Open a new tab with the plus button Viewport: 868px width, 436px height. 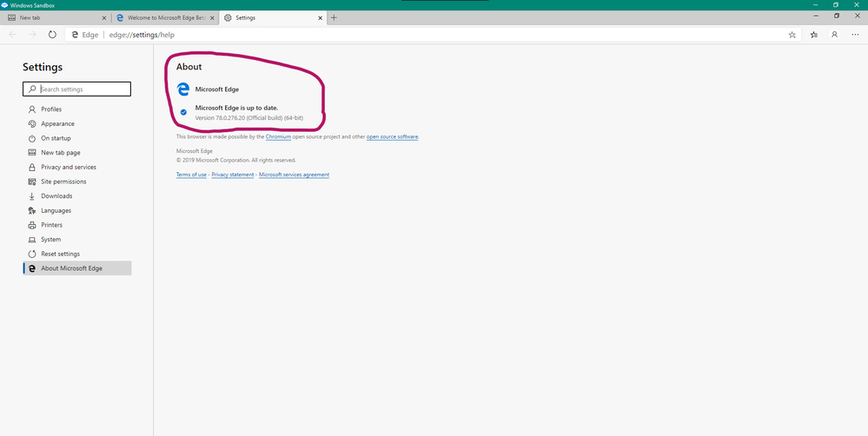pyautogui.click(x=334, y=17)
